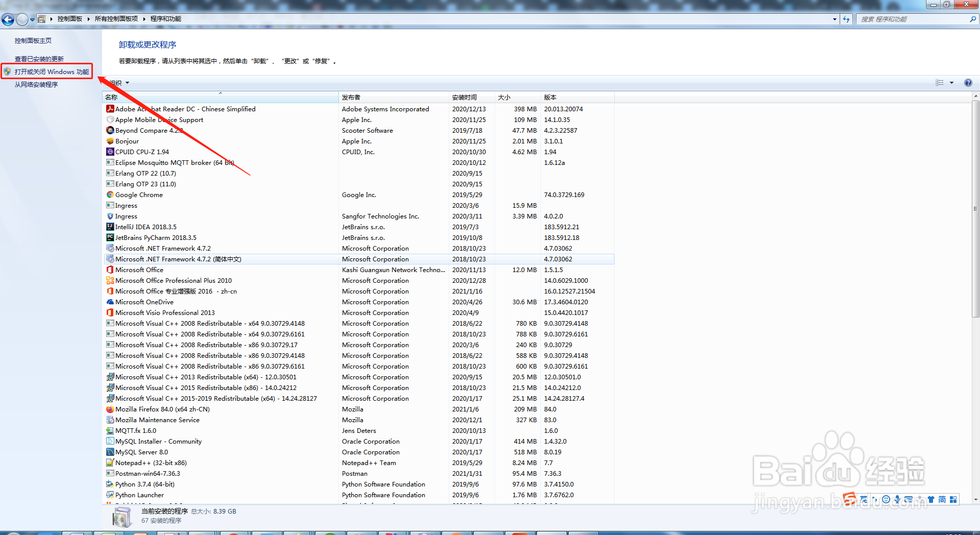Select the CPUID CPU-Z icon
Screen dimensions: 980x535
point(110,152)
